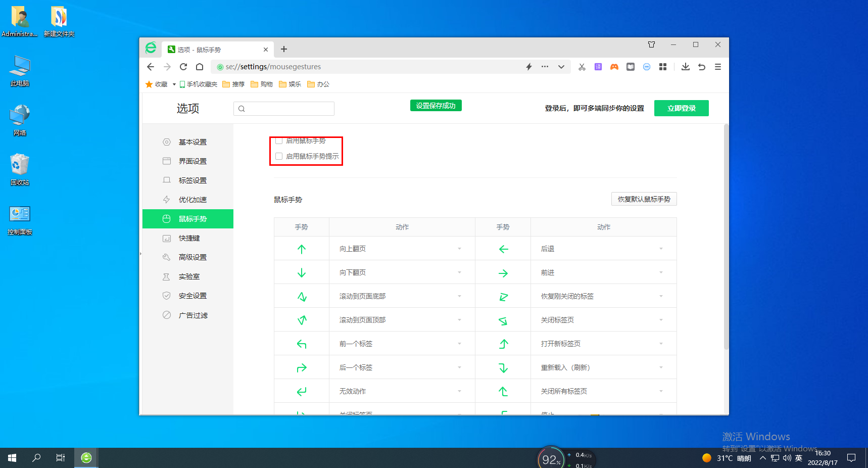Screen dimensions: 868x468
Task: Open 快捷键 in the sidebar
Action: click(188, 238)
